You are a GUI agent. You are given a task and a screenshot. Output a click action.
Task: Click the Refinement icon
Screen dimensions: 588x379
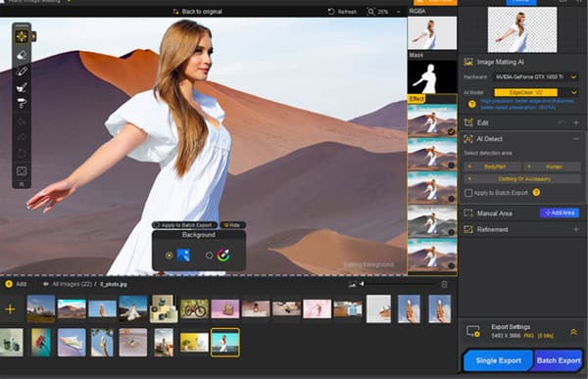468,229
